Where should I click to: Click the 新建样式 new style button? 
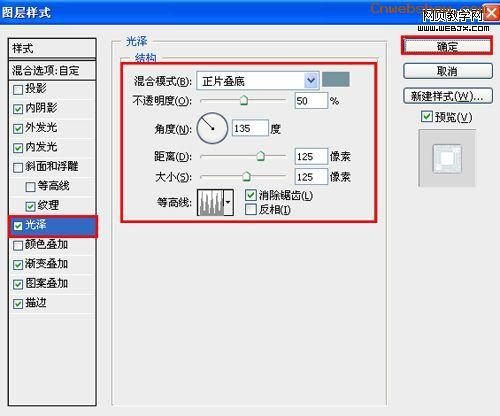tap(448, 96)
